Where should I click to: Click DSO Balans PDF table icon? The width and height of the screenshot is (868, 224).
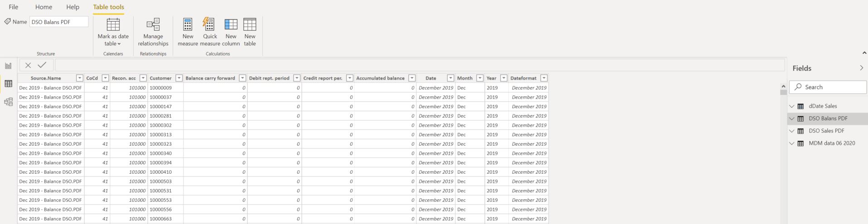coord(800,119)
